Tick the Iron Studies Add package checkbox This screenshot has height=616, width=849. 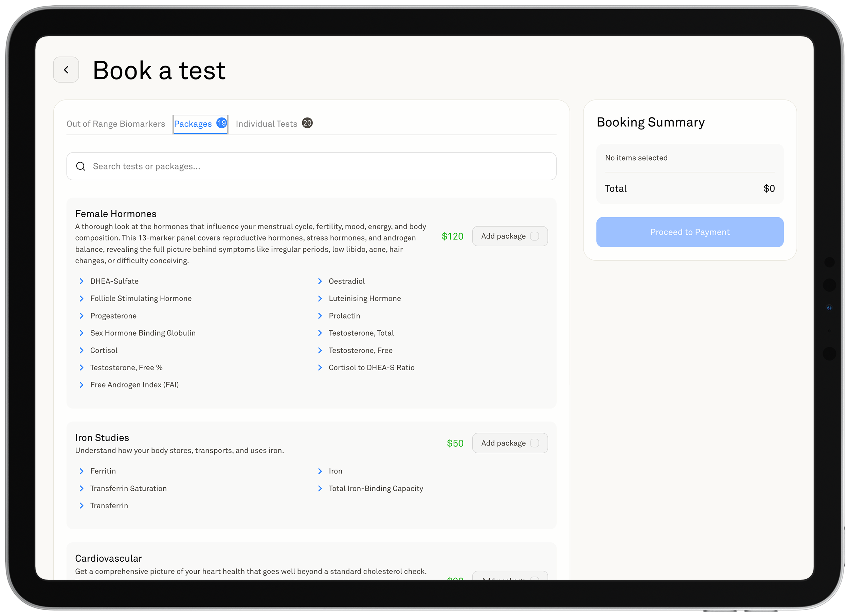point(535,443)
